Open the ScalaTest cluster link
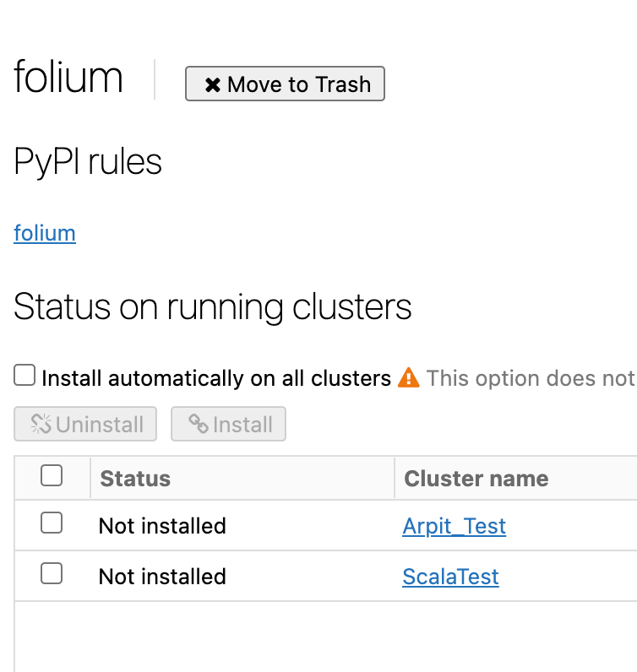637x672 pixels. click(450, 577)
